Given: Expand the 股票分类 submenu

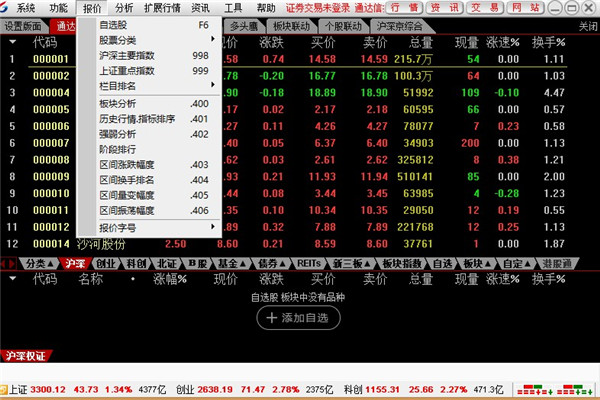Looking at the screenshot, I should pos(157,40).
